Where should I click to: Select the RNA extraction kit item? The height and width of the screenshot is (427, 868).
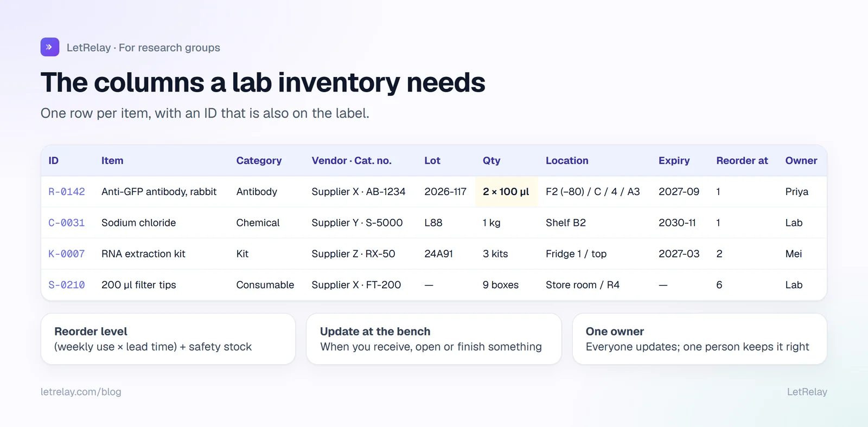pos(143,254)
